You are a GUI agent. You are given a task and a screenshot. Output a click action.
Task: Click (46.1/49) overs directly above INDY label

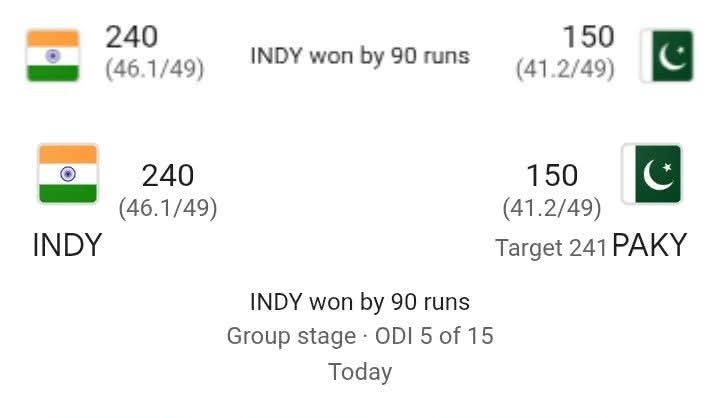tap(167, 208)
